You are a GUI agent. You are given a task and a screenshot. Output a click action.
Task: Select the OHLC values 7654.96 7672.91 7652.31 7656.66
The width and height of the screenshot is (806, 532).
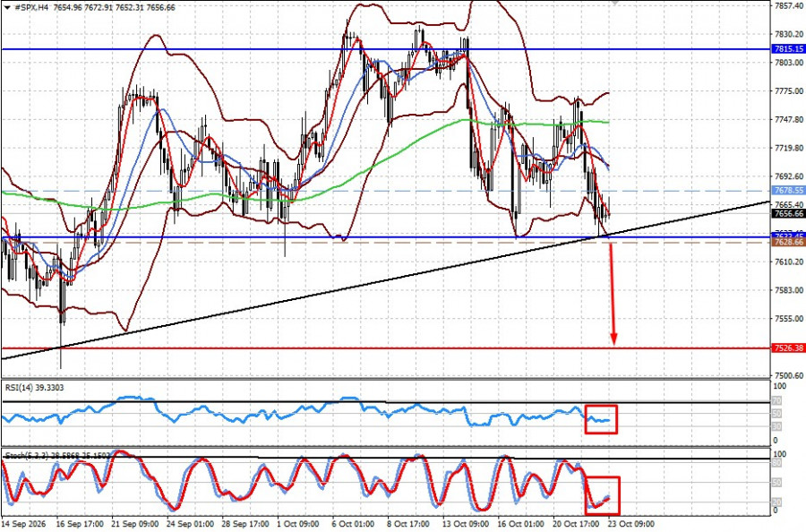coord(114,7)
